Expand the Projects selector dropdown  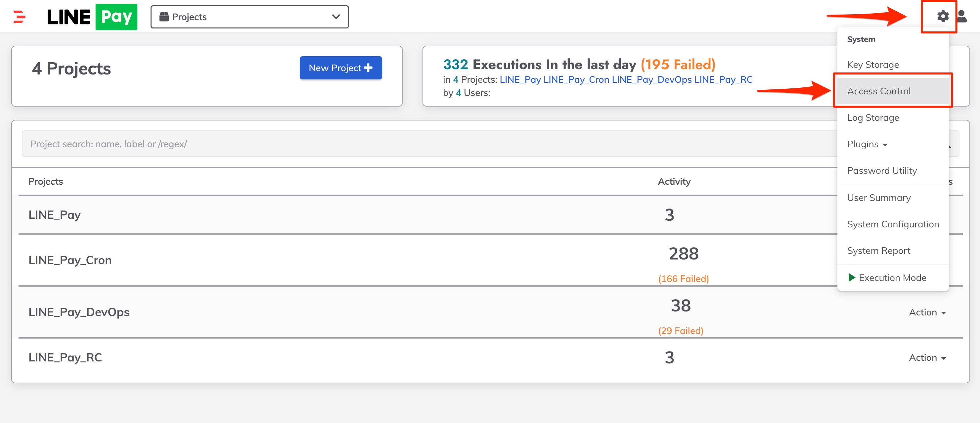(249, 17)
